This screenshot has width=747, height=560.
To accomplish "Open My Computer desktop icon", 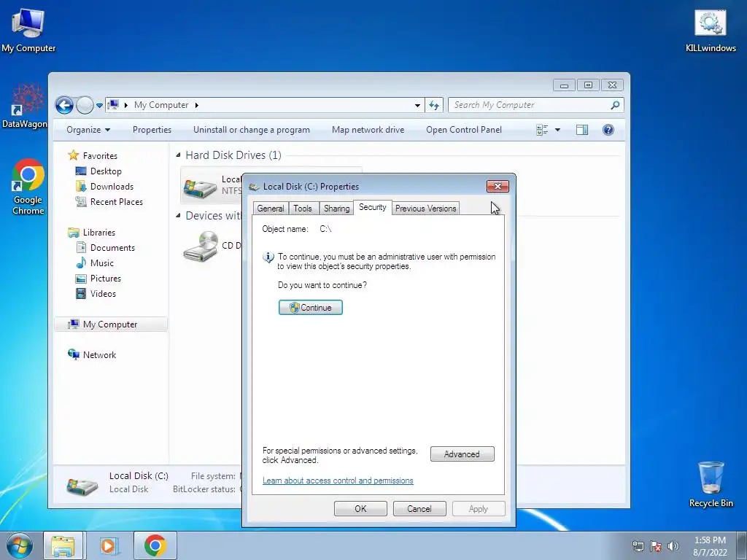I will click(28, 30).
